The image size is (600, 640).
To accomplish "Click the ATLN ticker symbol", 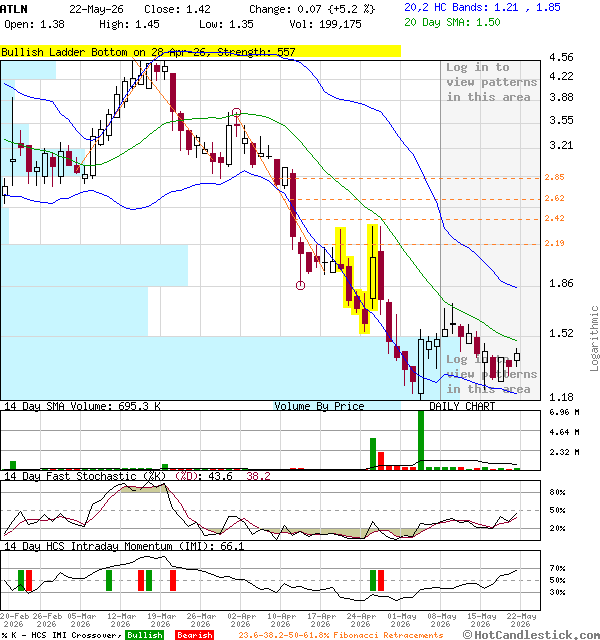I will click(14, 9).
